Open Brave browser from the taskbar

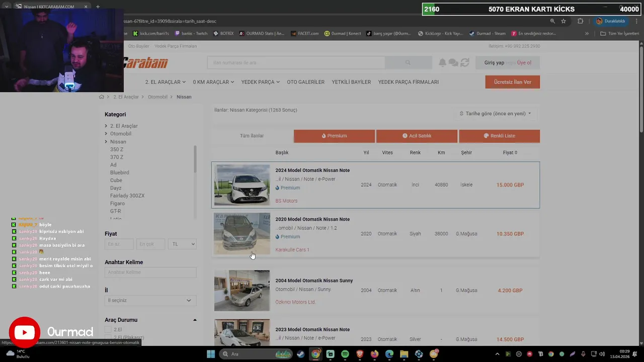pyautogui.click(x=360, y=354)
